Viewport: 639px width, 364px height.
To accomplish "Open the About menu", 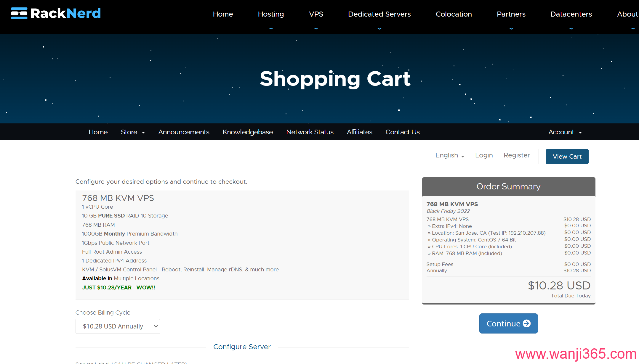I will pyautogui.click(x=627, y=14).
